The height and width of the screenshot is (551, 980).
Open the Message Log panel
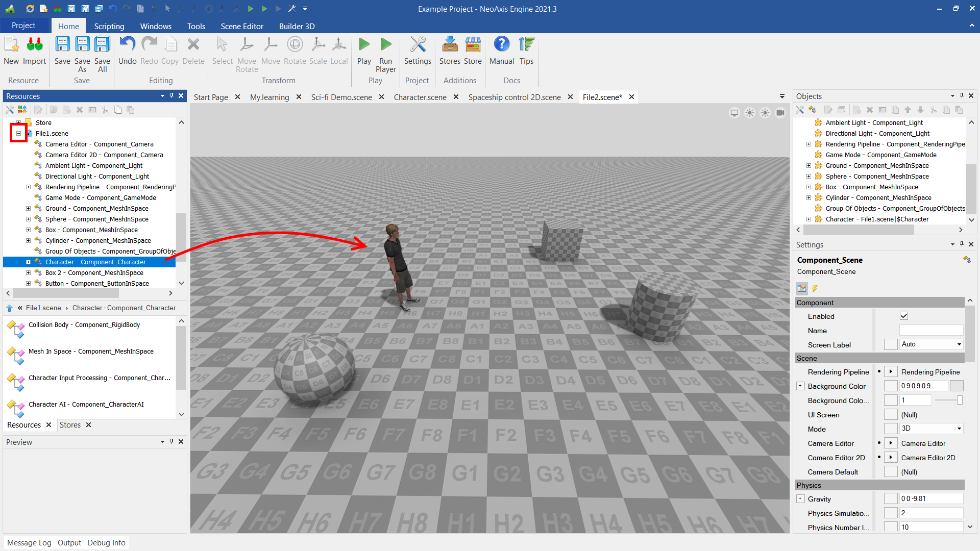(29, 543)
